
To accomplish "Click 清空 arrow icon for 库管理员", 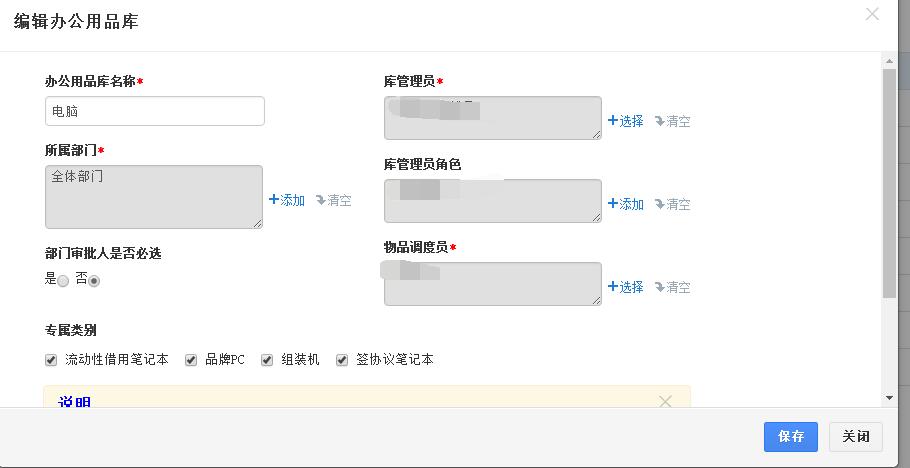I will 660,121.
